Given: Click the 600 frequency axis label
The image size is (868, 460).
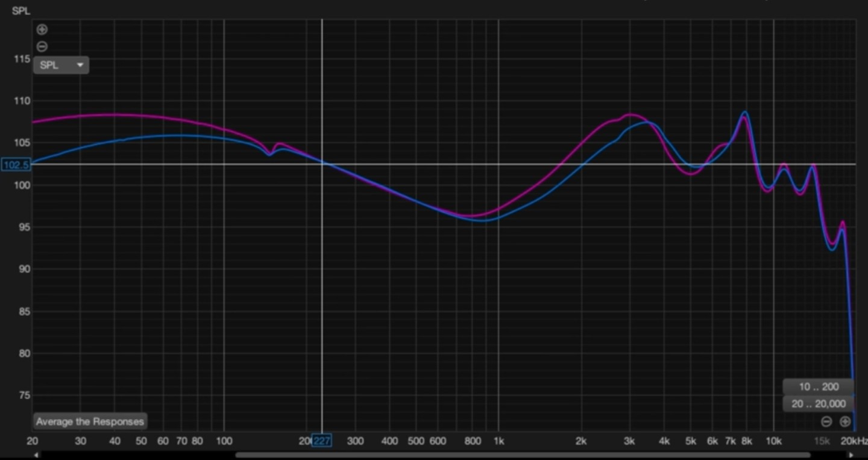Looking at the screenshot, I should click(x=438, y=441).
